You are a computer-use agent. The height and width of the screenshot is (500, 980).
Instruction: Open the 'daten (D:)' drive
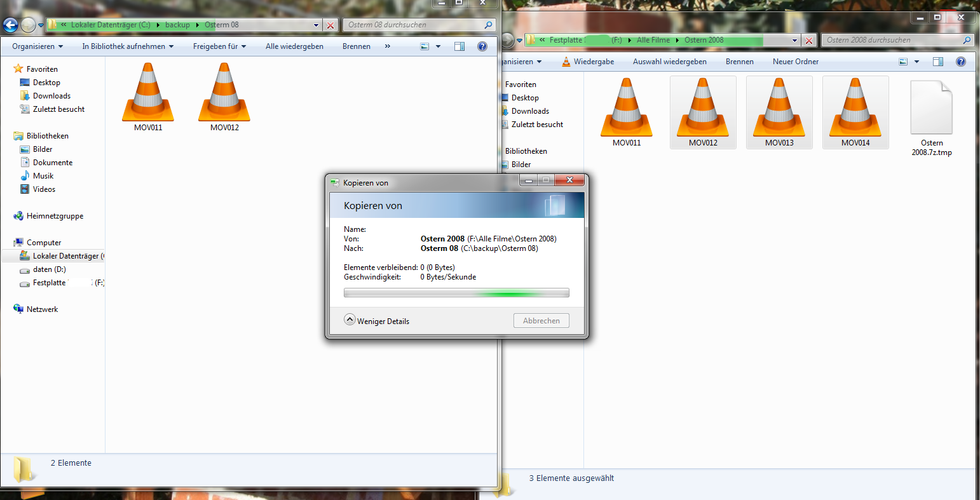coord(50,269)
